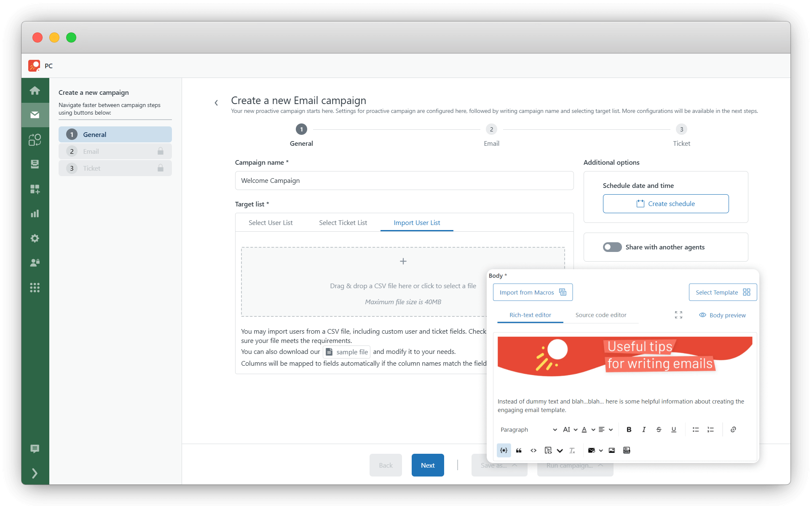
Task: Expand the envelope icon dropdown arrow
Action: click(x=601, y=450)
